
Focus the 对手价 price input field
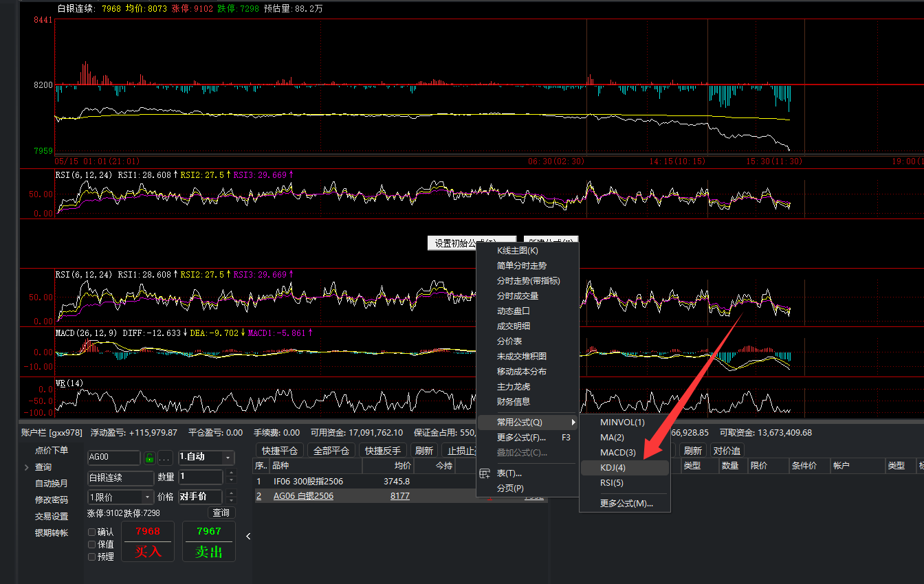click(201, 497)
